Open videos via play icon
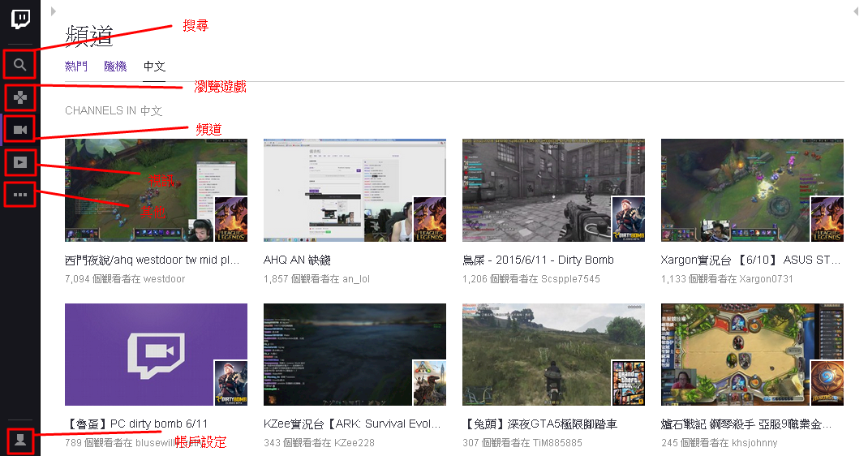The image size is (868, 456). tap(20, 162)
